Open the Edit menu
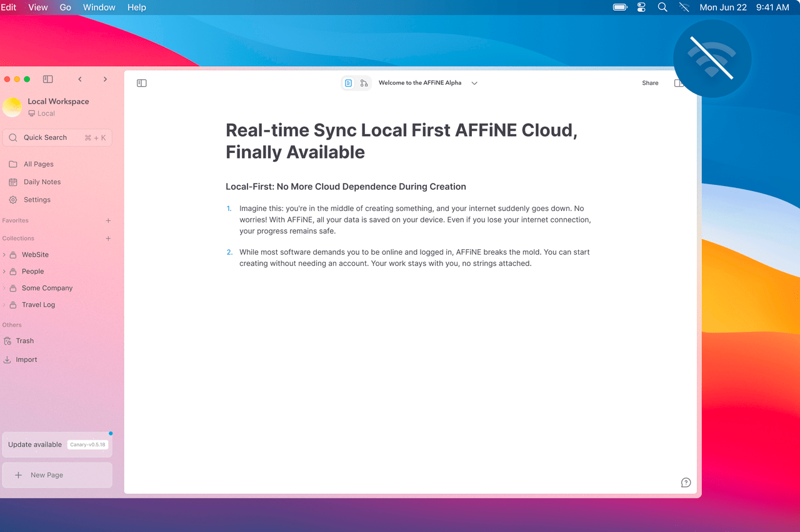 point(9,7)
